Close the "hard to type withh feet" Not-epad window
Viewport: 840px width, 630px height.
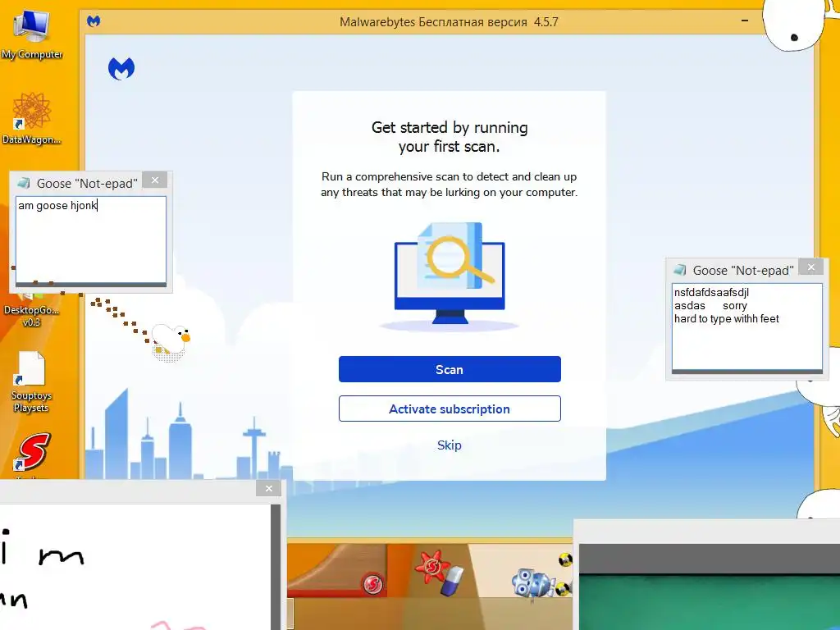click(811, 267)
